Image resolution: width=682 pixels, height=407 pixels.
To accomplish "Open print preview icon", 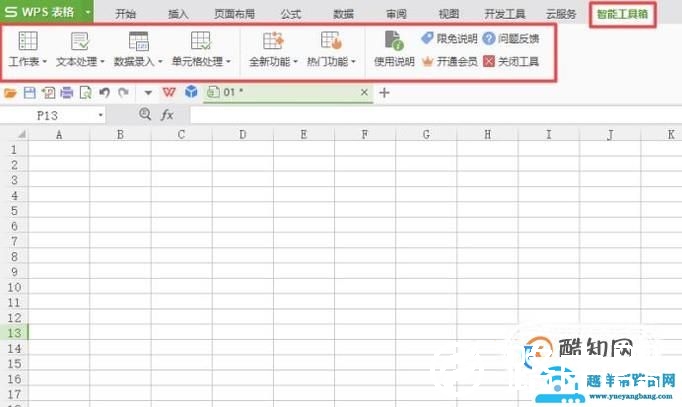I will click(x=86, y=93).
